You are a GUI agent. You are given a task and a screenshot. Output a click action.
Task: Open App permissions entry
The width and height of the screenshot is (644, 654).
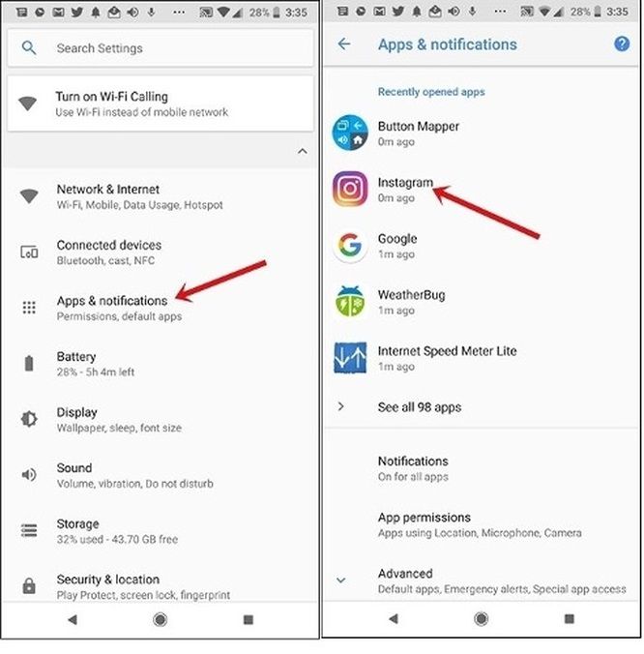(482, 524)
